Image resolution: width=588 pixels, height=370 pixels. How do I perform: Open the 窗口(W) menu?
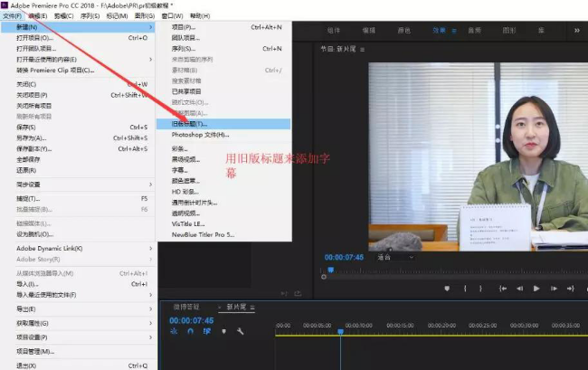point(172,15)
